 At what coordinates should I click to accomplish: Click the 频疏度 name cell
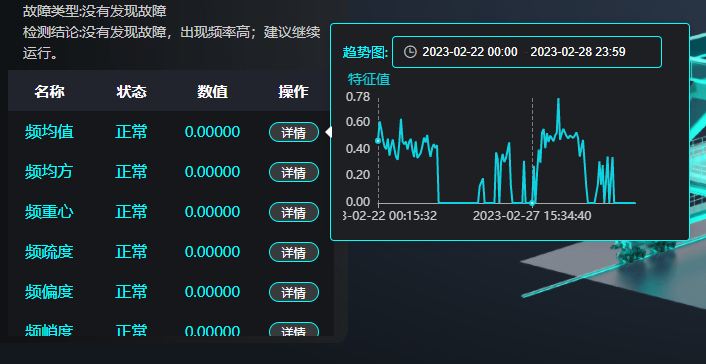click(49, 251)
